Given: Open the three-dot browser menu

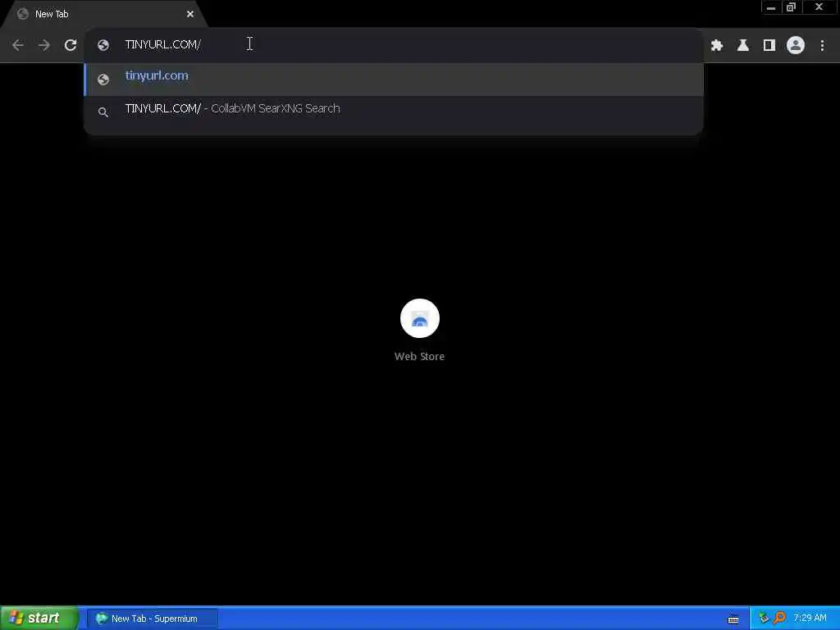Looking at the screenshot, I should [x=822, y=45].
